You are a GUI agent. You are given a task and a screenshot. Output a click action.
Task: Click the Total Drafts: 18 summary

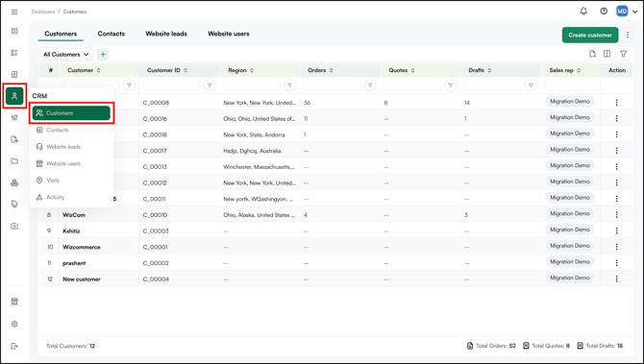tap(600, 346)
